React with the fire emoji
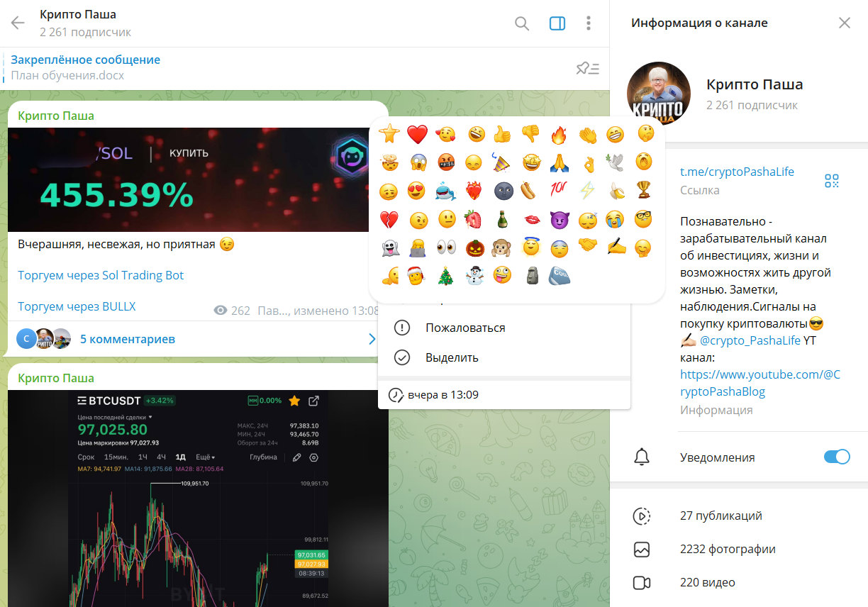The width and height of the screenshot is (868, 607). pos(560,133)
